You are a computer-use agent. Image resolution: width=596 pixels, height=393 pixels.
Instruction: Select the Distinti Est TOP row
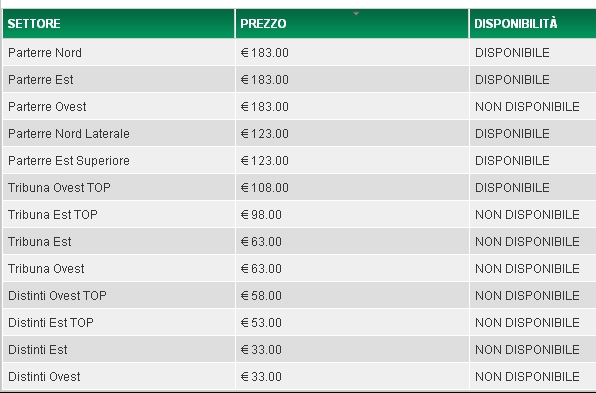[300, 323]
